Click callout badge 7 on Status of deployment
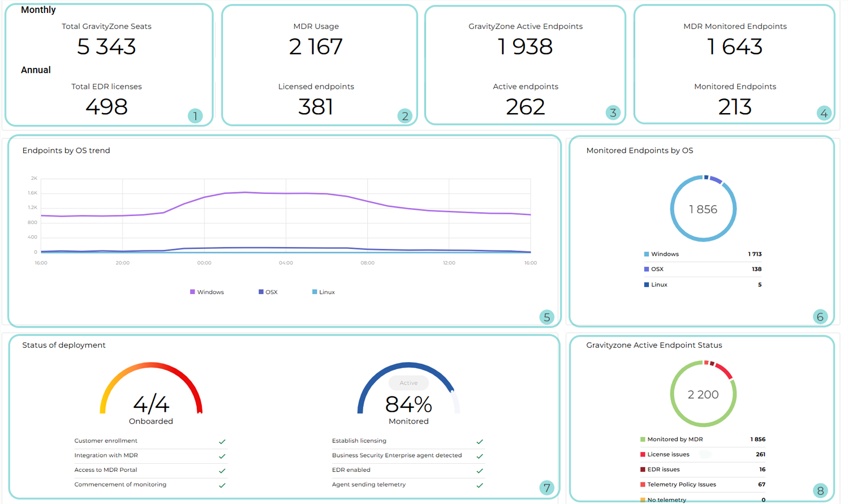Viewport: 848px width, 504px height. pyautogui.click(x=546, y=488)
